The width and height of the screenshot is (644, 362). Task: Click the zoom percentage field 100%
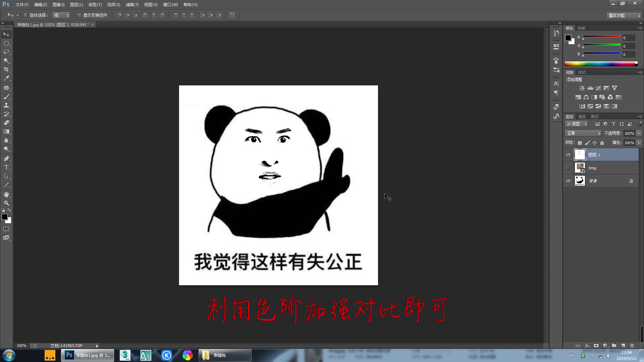click(x=21, y=346)
